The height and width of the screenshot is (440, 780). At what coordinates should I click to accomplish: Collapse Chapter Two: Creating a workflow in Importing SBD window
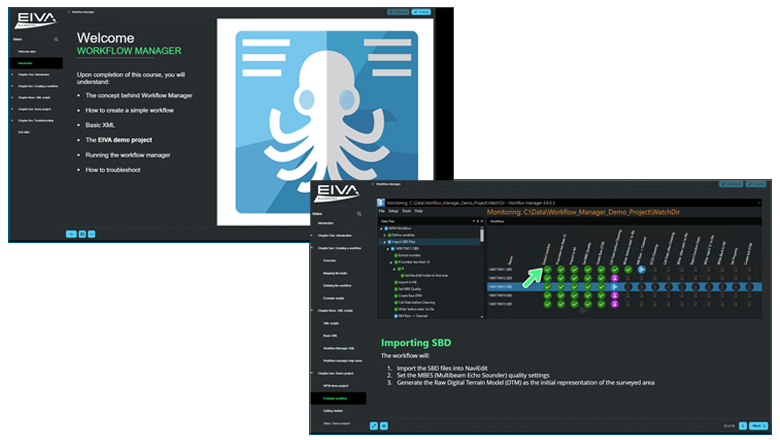click(312, 248)
